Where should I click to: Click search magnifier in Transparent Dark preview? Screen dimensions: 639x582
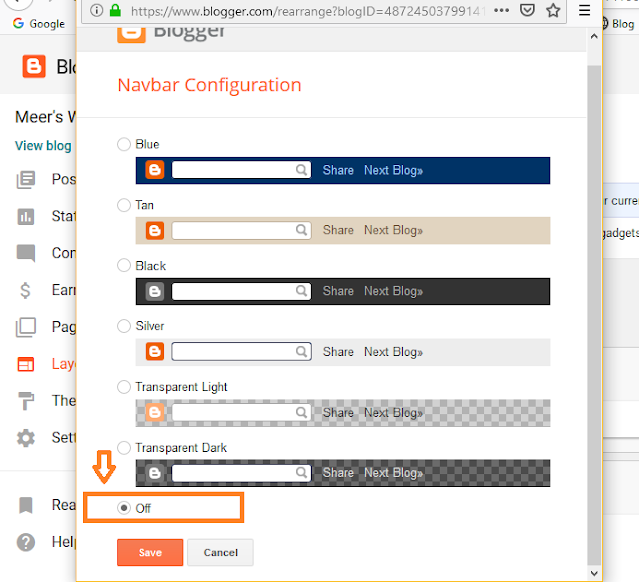301,473
